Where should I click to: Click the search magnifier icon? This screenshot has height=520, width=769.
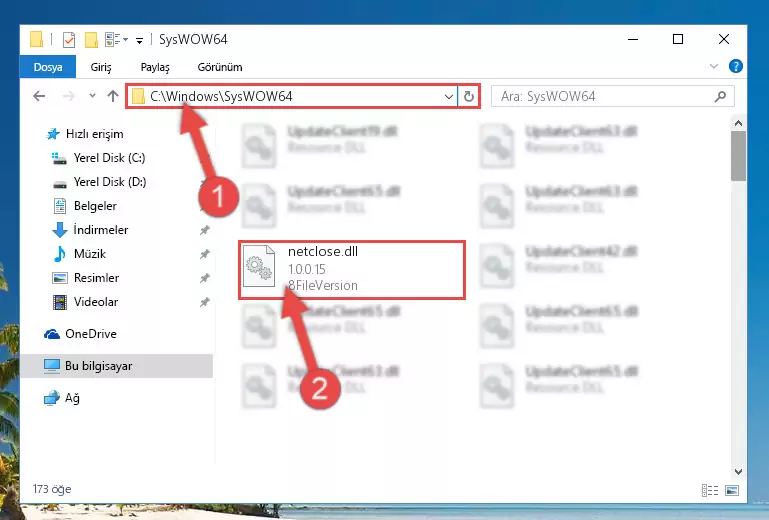pos(720,97)
